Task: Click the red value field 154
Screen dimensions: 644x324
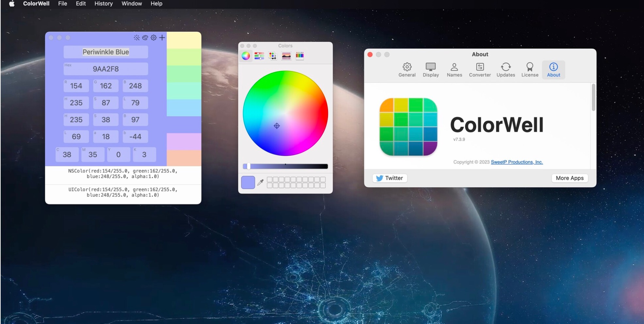Action: pos(76,86)
